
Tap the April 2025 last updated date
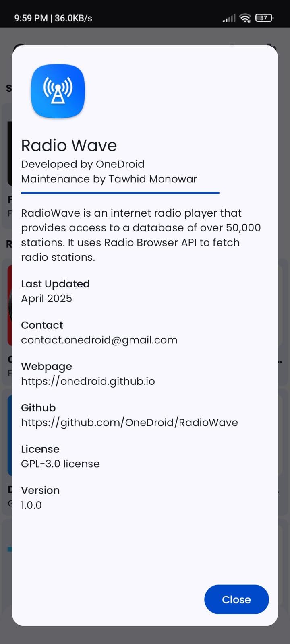(47, 299)
